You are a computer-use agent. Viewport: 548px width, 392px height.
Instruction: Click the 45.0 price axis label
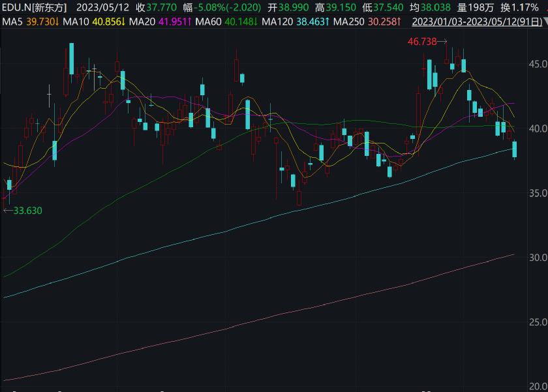click(x=538, y=64)
